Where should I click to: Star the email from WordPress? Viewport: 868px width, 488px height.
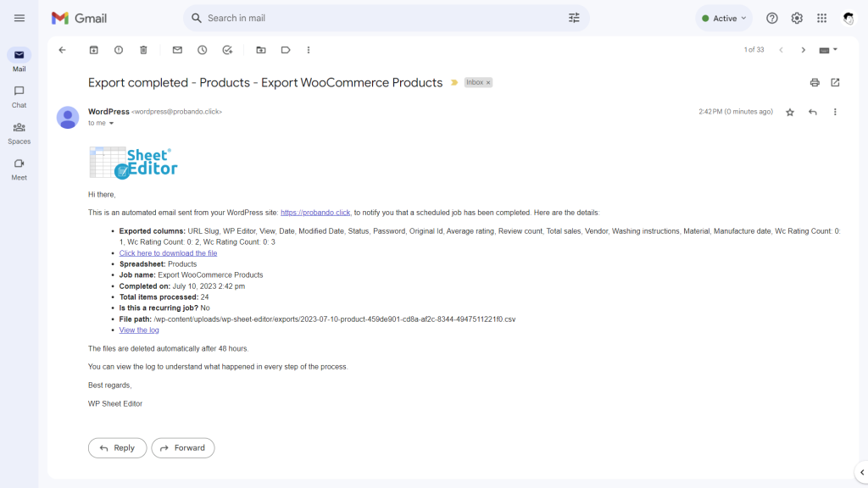(x=789, y=111)
